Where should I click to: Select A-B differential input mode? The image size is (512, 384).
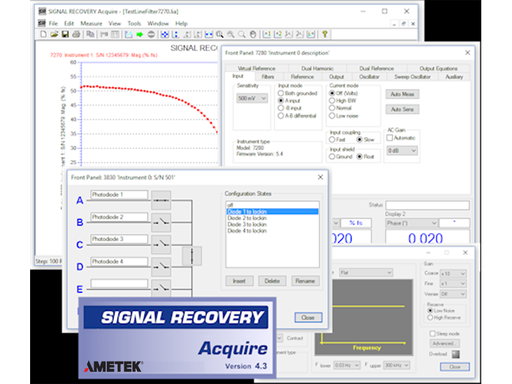pos(281,116)
